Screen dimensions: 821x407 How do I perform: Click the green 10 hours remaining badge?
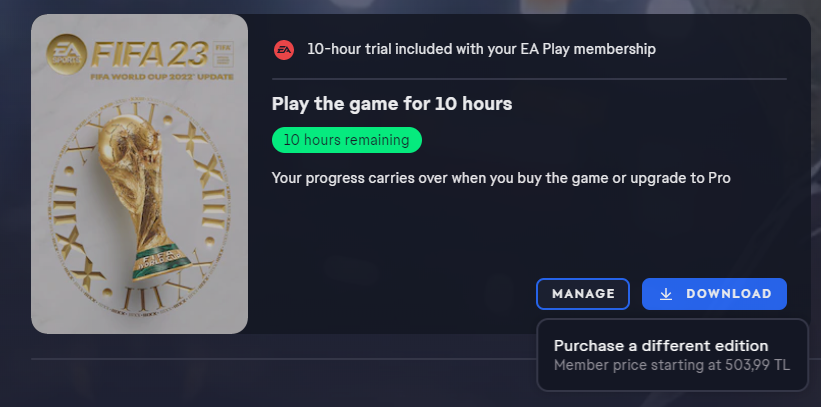tap(346, 140)
